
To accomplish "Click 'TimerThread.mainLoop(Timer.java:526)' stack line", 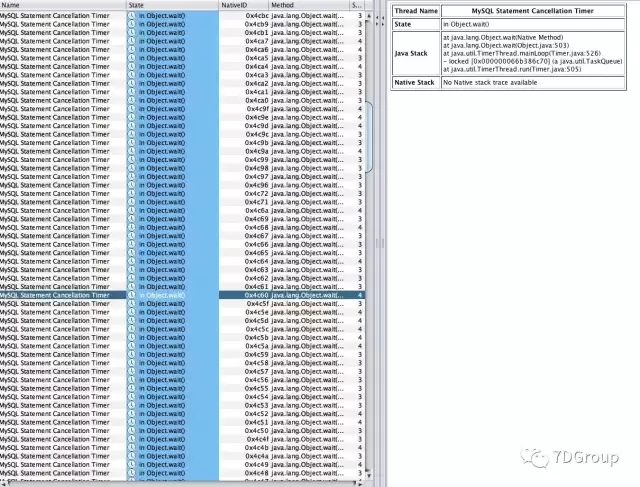I will 522,53.
